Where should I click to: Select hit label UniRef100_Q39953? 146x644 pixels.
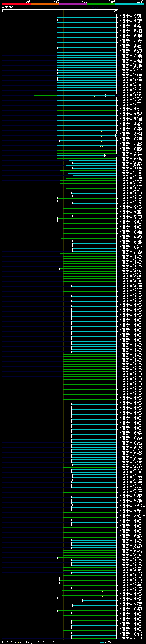pyautogui.click(x=131, y=158)
